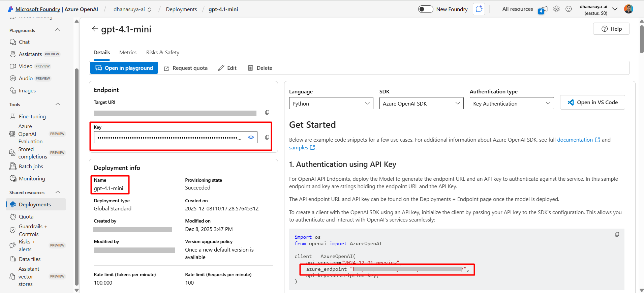Open Batch jobs
Image resolution: width=644 pixels, height=293 pixels.
26,166
